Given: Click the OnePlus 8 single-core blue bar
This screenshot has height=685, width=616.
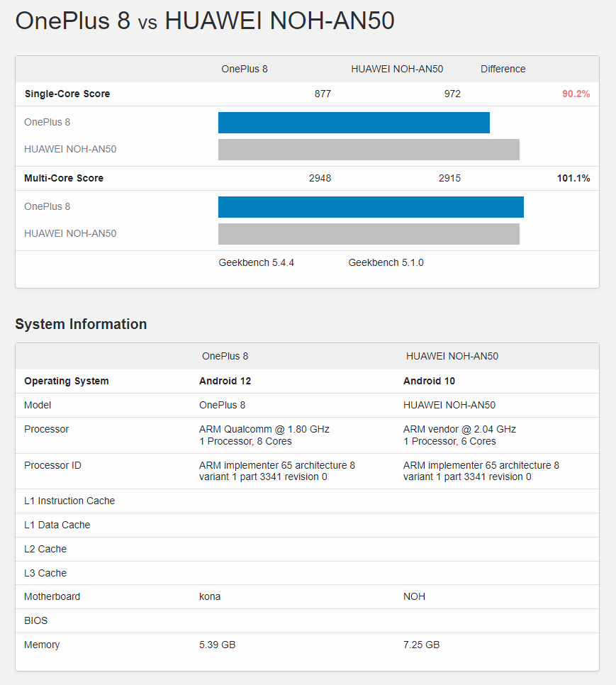Looking at the screenshot, I should (x=354, y=123).
